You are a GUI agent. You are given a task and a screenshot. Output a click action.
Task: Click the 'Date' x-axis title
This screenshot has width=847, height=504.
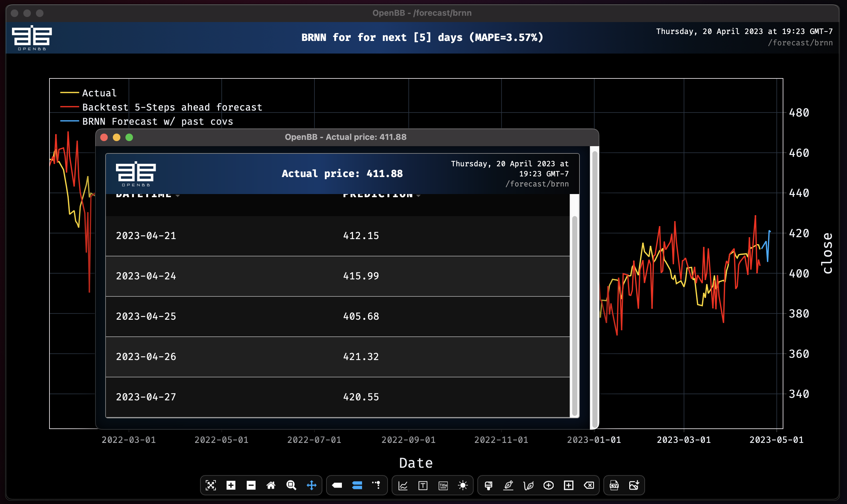coord(416,463)
